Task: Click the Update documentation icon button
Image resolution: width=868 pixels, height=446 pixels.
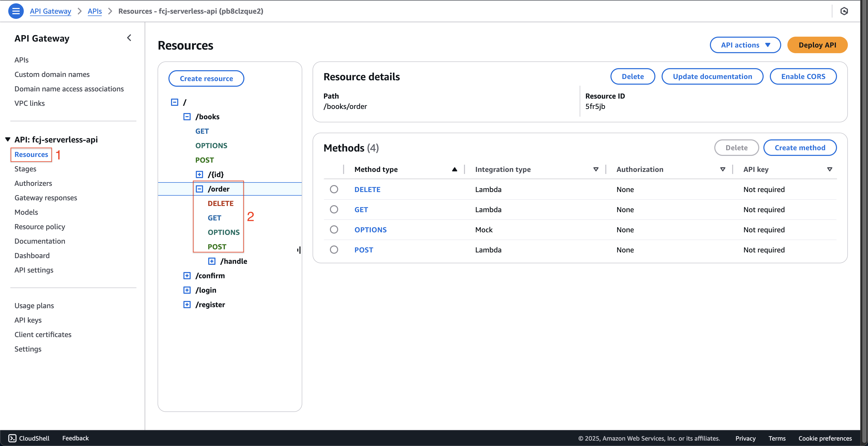Action: 713,76
